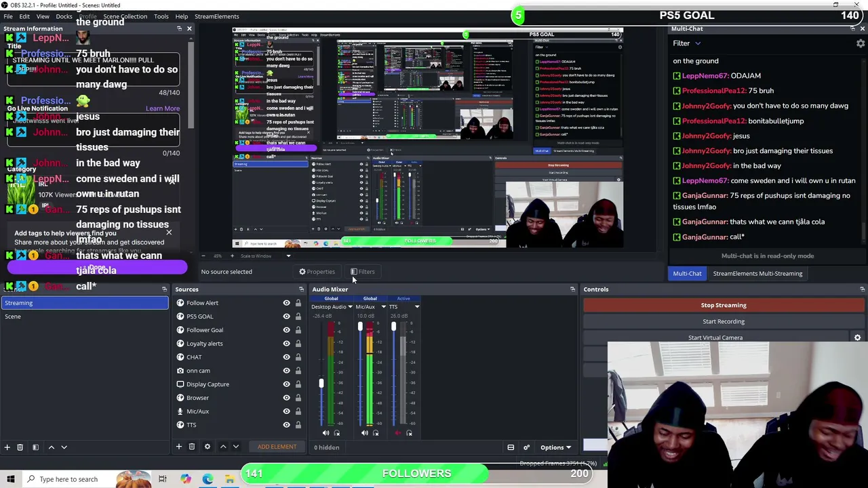The image size is (868, 488).
Task: Open scene filters icon in Scenes toolbar
Action: 35,447
